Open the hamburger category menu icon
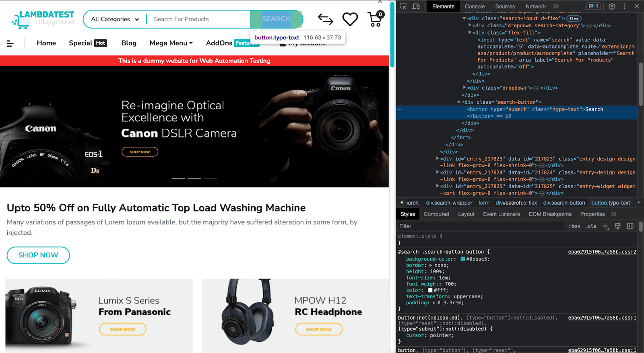The width and height of the screenshot is (644, 353). [10, 43]
